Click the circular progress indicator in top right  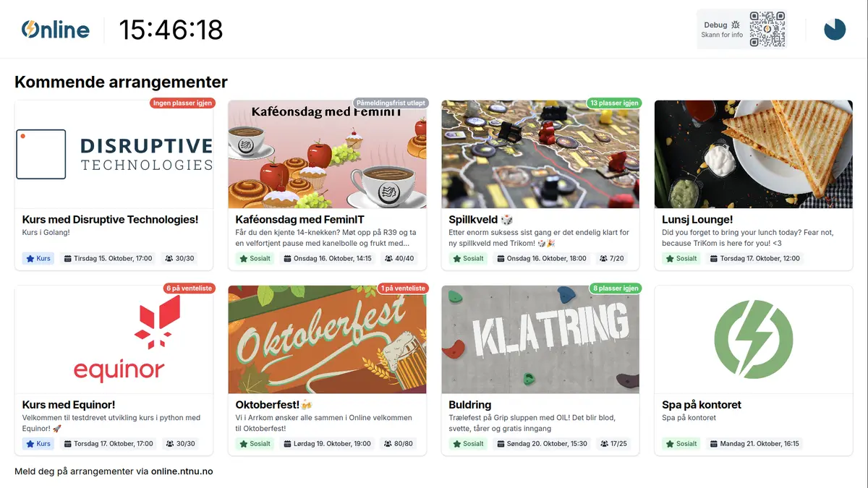point(835,30)
